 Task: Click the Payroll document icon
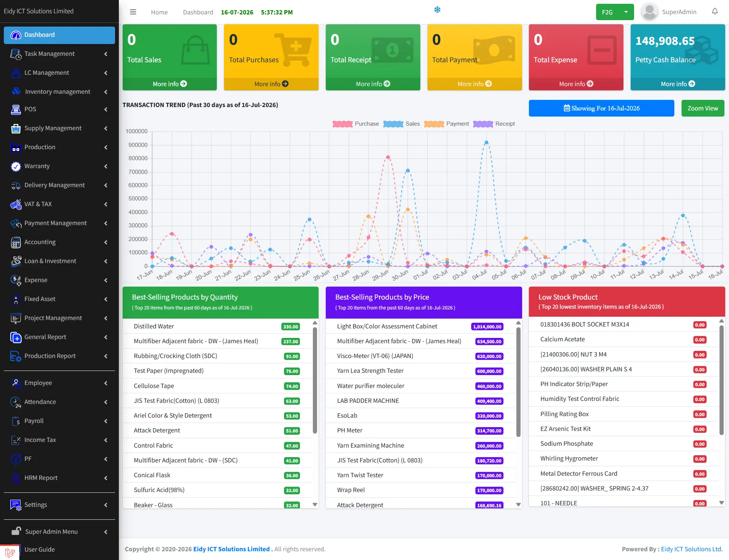click(x=16, y=421)
